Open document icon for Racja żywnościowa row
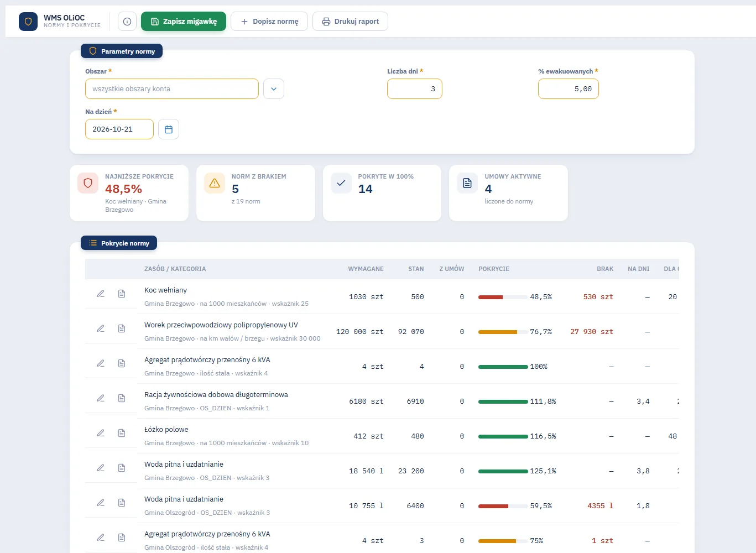This screenshot has height=553, width=756. point(122,398)
